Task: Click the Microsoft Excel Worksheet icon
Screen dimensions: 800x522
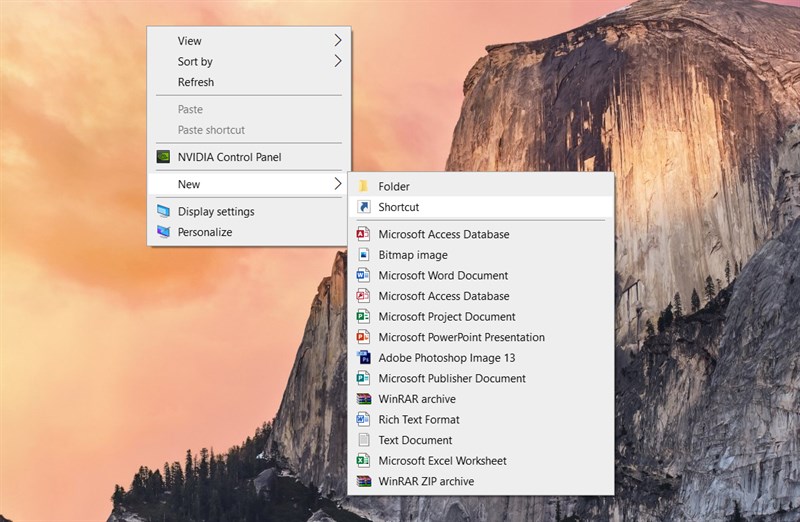Action: [x=363, y=460]
